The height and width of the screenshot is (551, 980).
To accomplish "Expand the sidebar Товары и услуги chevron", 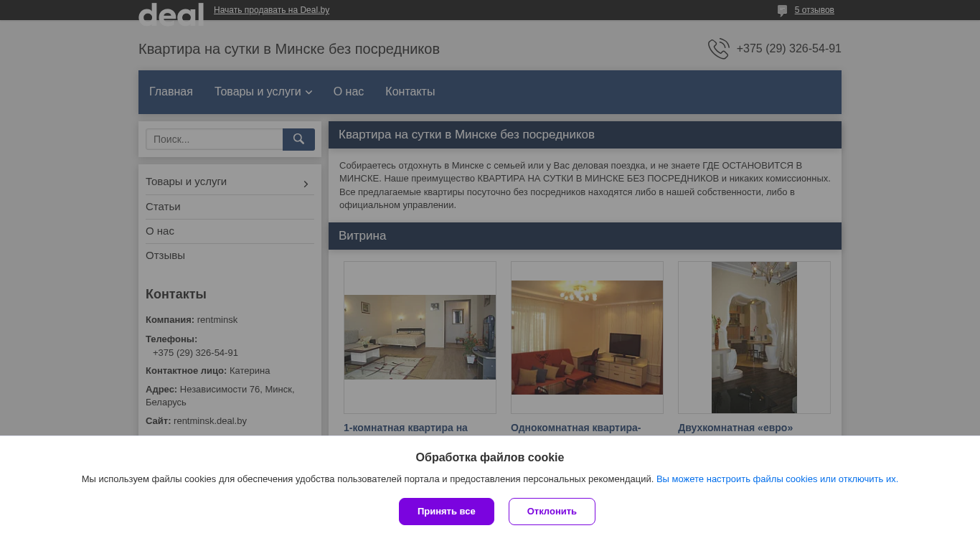I will pos(306,184).
